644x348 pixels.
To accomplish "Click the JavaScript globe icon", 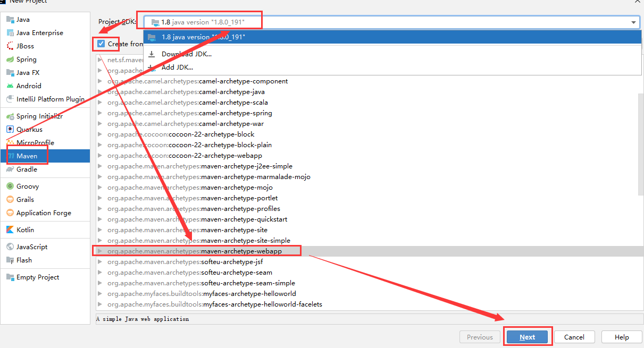I will click(x=10, y=247).
